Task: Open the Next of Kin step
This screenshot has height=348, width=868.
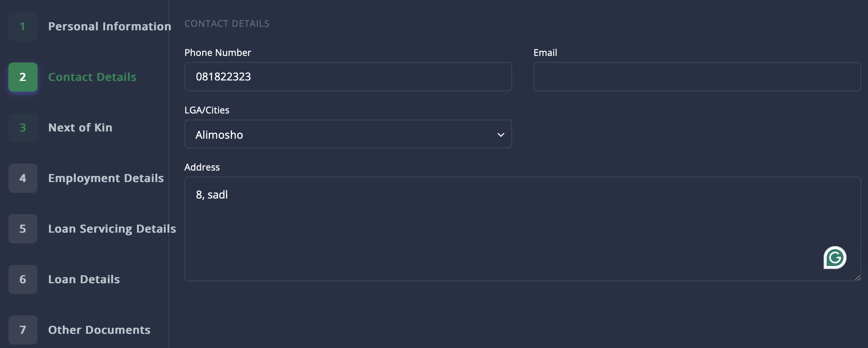Action: click(80, 128)
